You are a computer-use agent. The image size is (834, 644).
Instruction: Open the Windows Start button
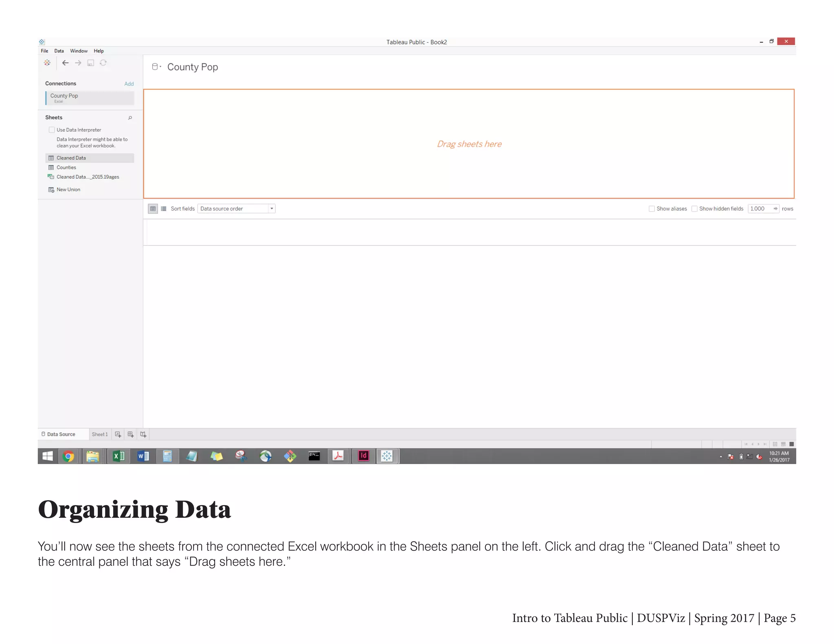pos(48,456)
